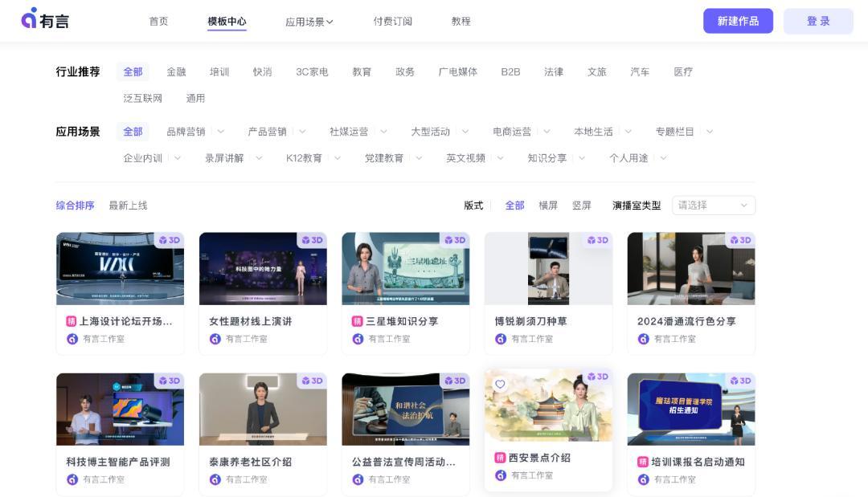The width and height of the screenshot is (868, 497).
Task: Click the heart favorite icon on 西安景点介绍
Action: [500, 385]
